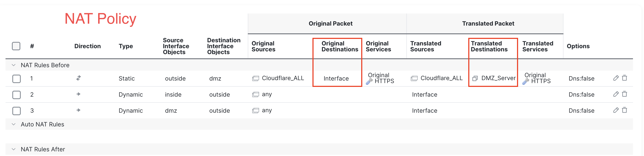
Task: Tick the checkbox for rule 3
Action: pos(17,111)
